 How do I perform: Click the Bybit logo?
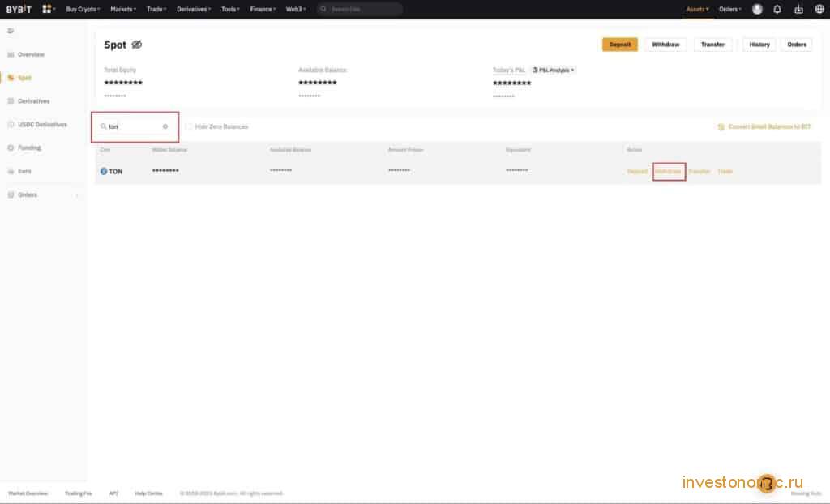click(19, 9)
